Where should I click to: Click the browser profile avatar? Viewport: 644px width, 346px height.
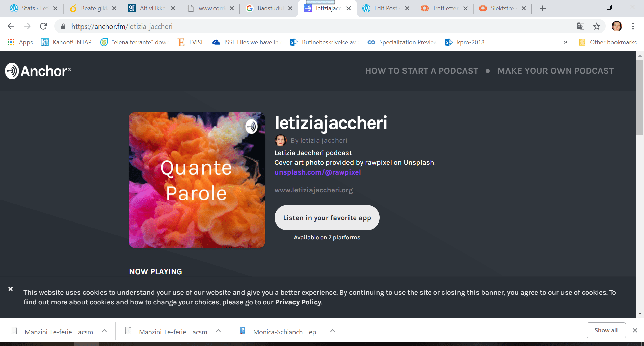tap(616, 26)
